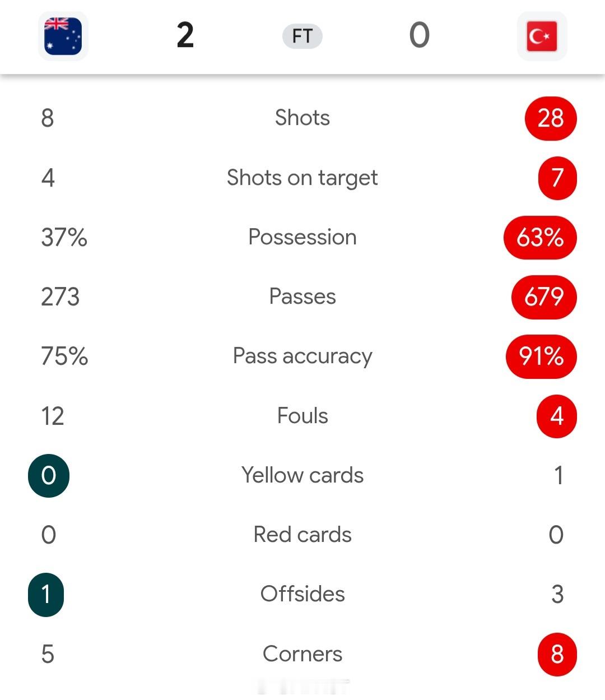Click the Red cards label

(x=302, y=535)
